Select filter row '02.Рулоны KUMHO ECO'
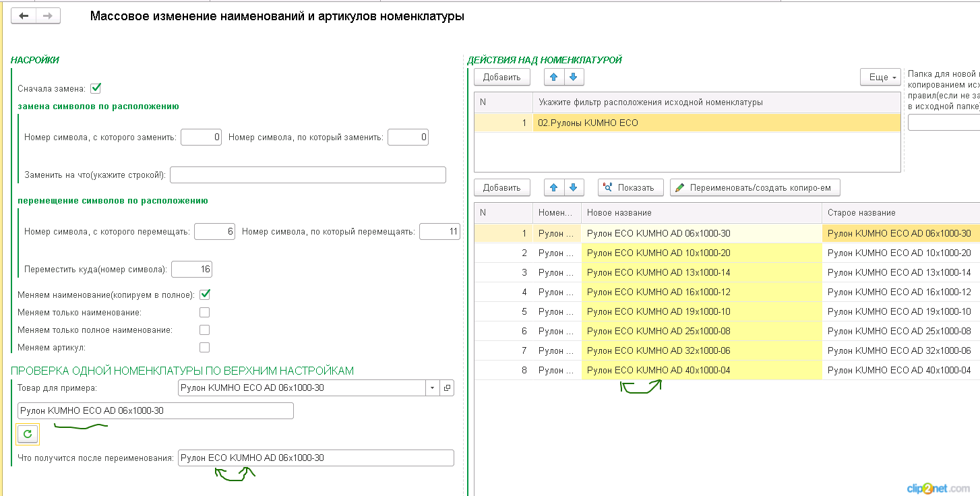 point(716,123)
